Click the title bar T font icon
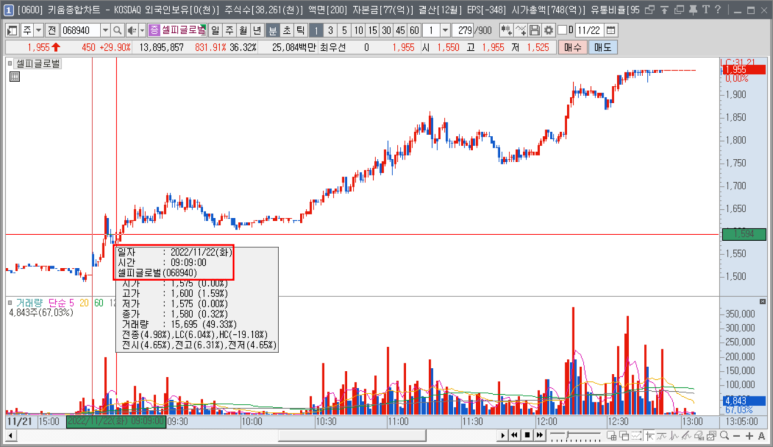Image resolution: width=773 pixels, height=447 pixels. pos(705,9)
